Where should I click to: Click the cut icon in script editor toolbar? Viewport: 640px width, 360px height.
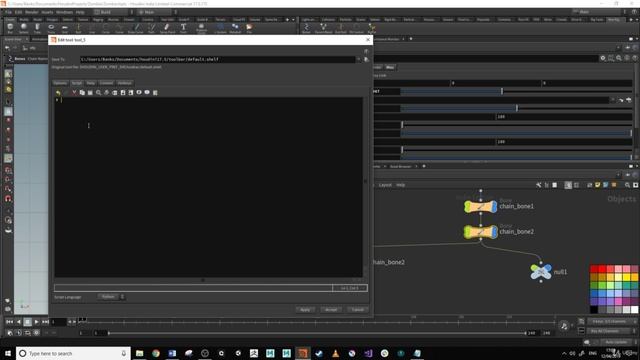tap(74, 93)
